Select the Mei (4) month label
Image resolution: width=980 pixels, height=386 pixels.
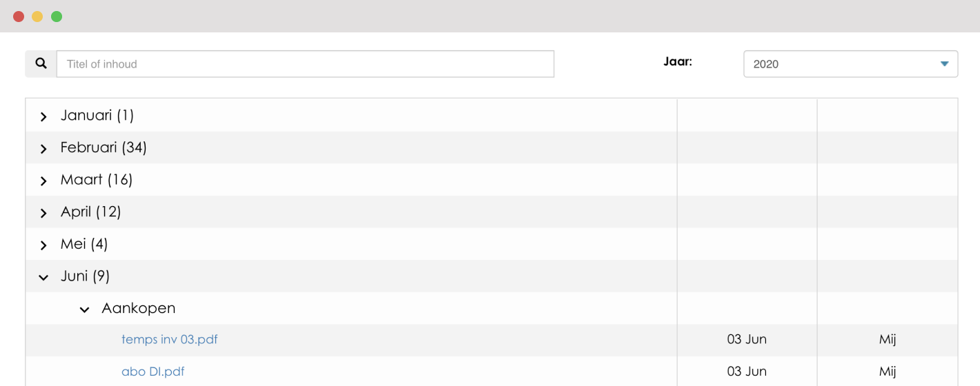click(x=84, y=244)
